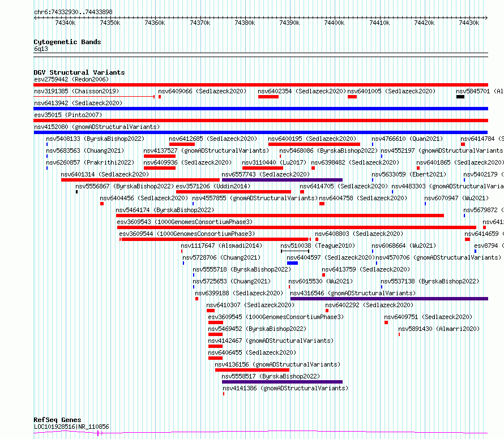
Task: Click nsv6409751 (Sedlazeck2020) label
Action: pos(428,317)
